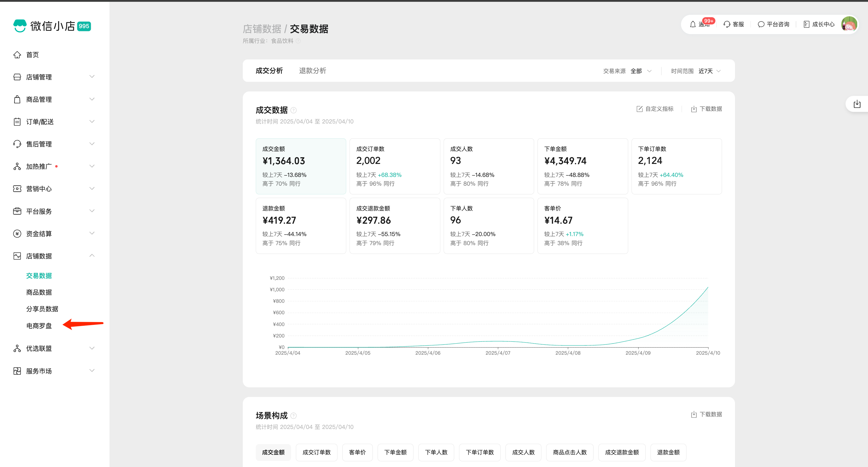Open 电商罗盘 in the sidebar
The width and height of the screenshot is (868, 467).
click(39, 326)
